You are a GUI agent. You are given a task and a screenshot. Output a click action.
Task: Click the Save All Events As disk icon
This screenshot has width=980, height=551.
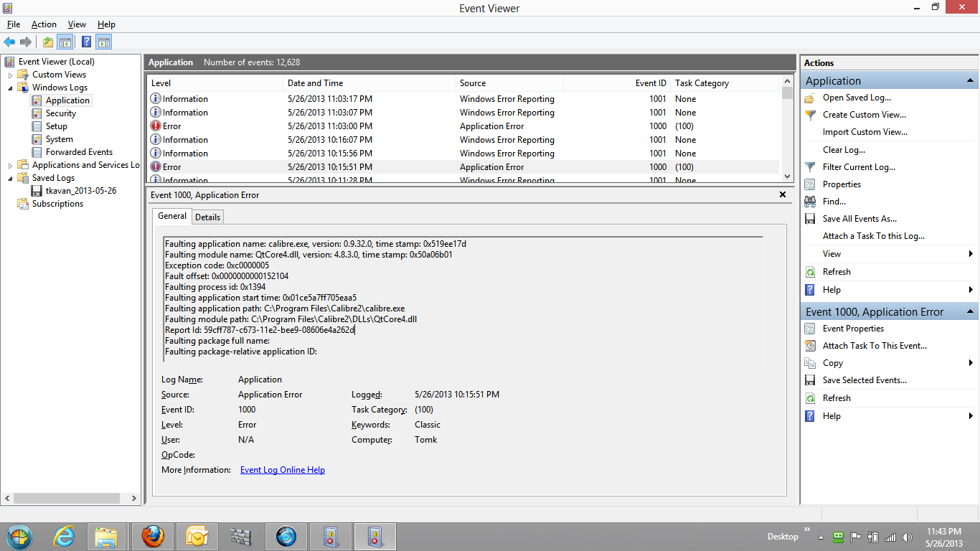810,219
